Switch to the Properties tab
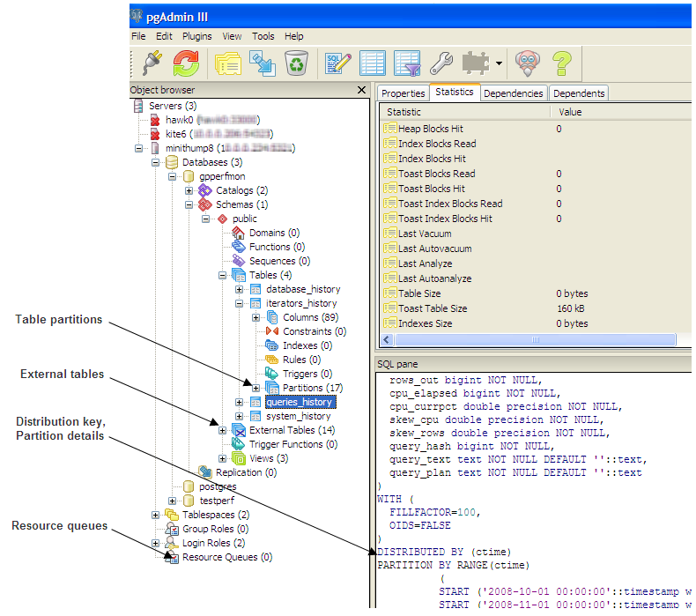The height and width of the screenshot is (616, 696). pos(404,93)
